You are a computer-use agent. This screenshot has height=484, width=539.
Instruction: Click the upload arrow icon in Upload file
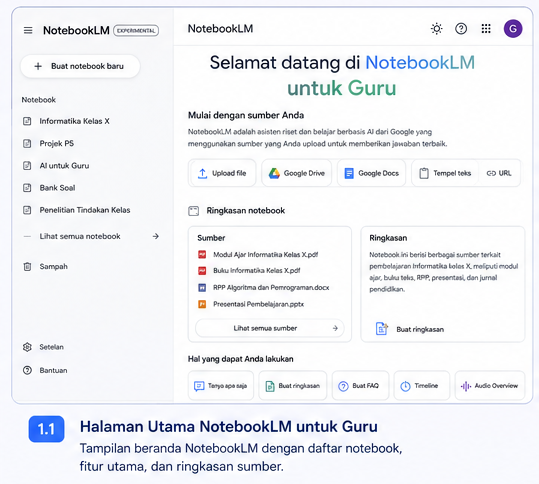(202, 173)
